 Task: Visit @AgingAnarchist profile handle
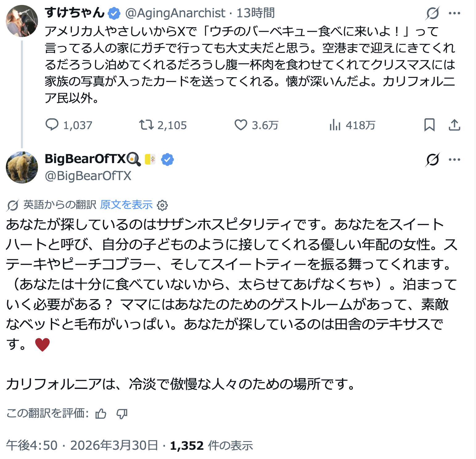tap(175, 13)
